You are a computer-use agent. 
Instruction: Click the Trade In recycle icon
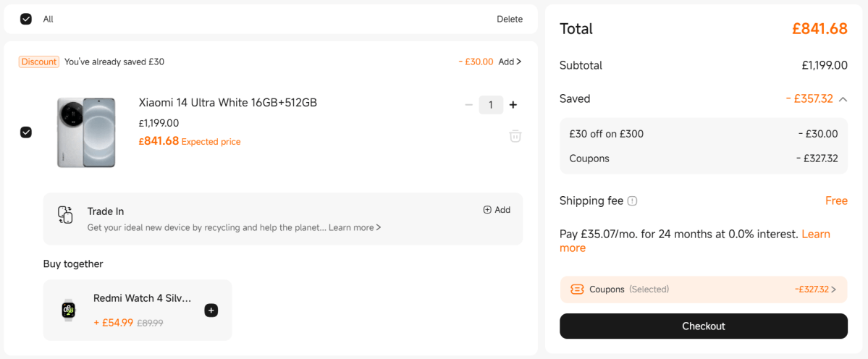click(x=65, y=215)
